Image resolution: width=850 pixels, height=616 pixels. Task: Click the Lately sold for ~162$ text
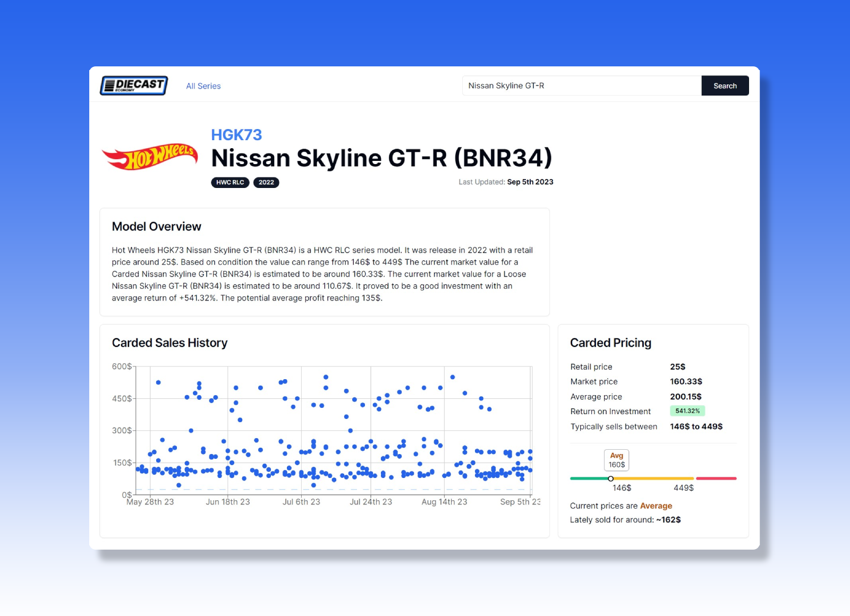[625, 520]
